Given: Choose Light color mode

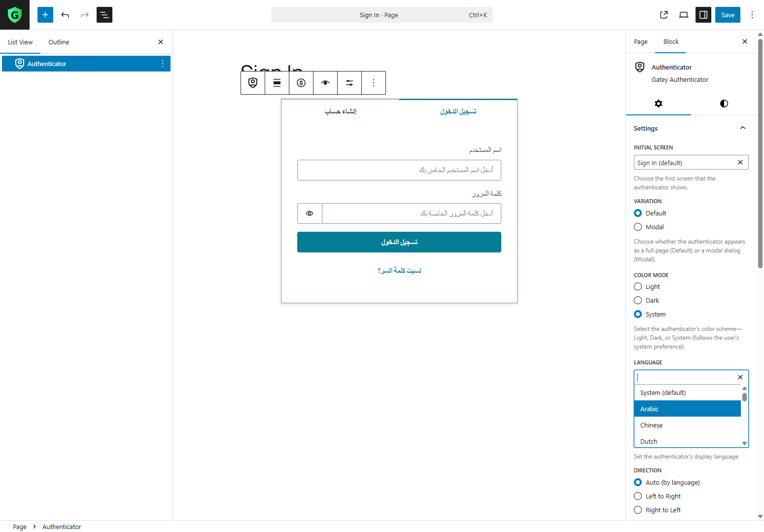Looking at the screenshot, I should [x=638, y=286].
